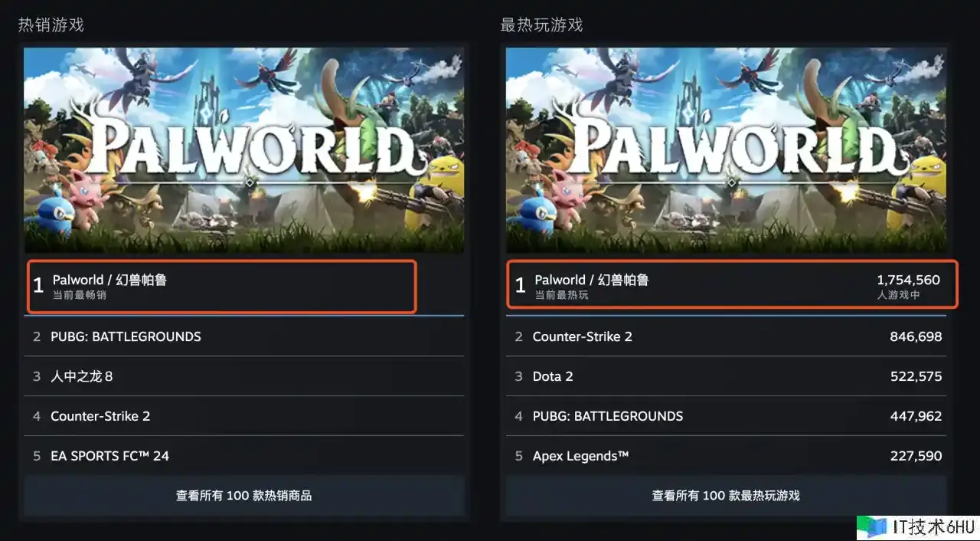Open Counter-Strike 2 in top sellers list
This screenshot has width=980, height=541.
point(243,416)
